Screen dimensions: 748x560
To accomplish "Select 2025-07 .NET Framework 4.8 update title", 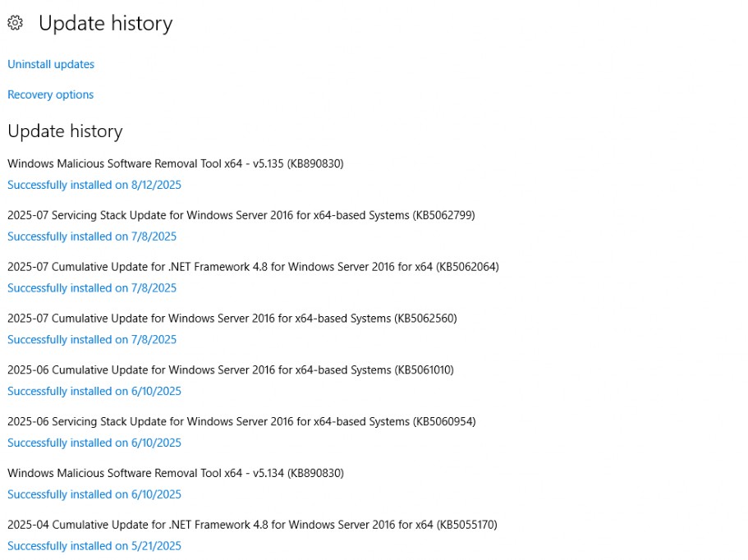I will [254, 267].
